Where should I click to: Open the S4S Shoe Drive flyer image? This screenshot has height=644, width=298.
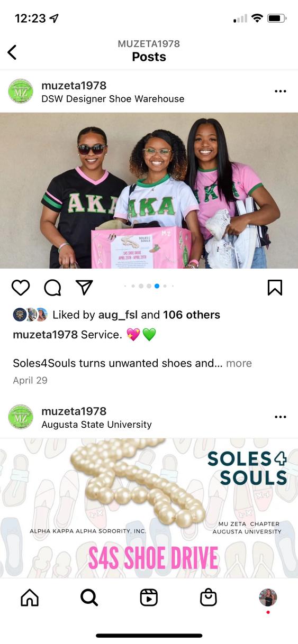coord(149,508)
